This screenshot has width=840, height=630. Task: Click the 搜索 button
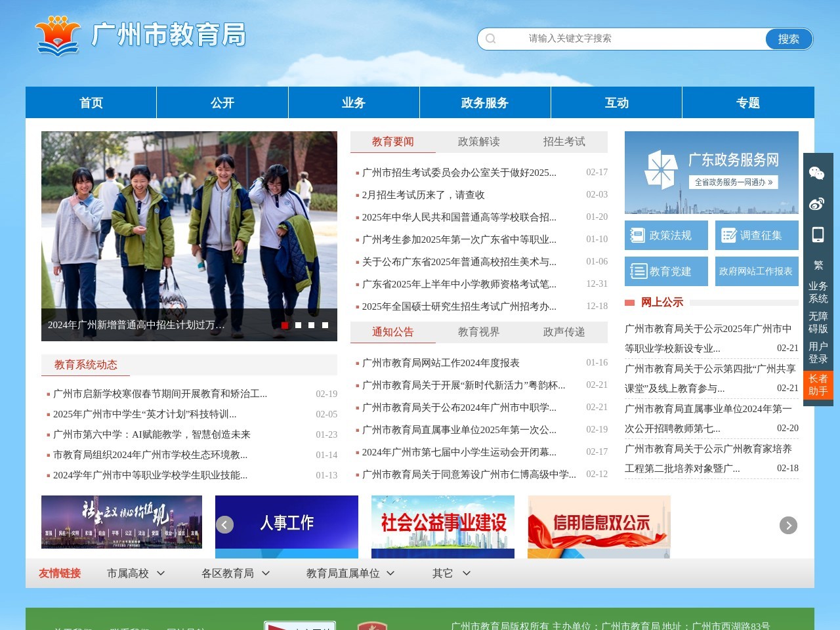click(x=789, y=39)
